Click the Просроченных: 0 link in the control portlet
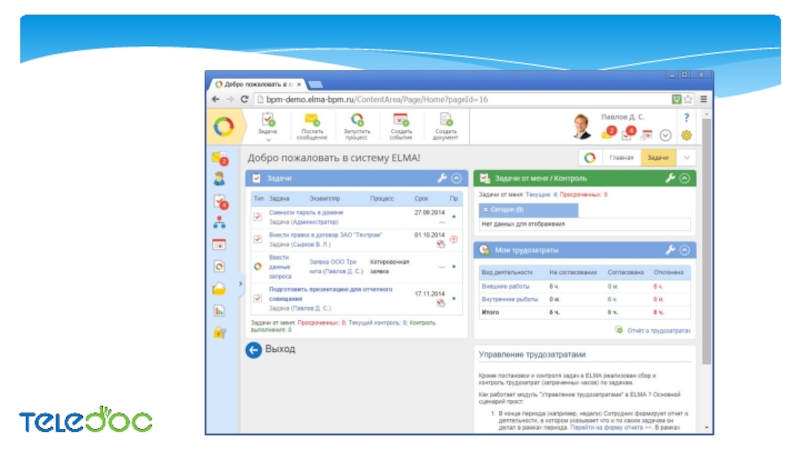Image resolution: width=800 pixels, height=450 pixels. click(x=584, y=194)
